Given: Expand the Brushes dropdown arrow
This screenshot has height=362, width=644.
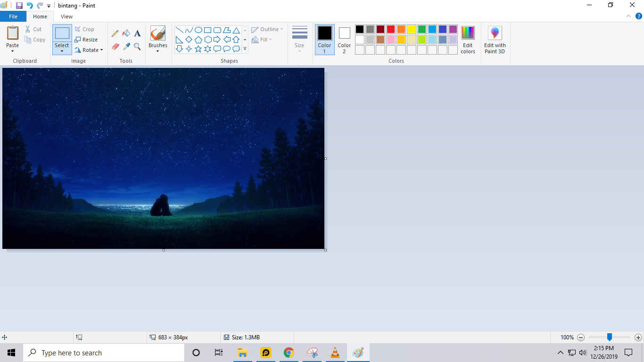Looking at the screenshot, I should (x=157, y=51).
